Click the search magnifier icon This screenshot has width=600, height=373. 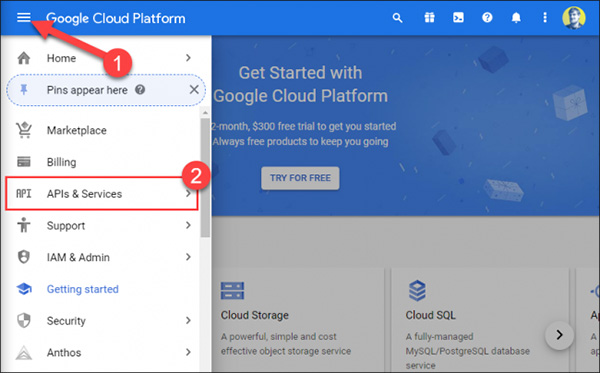[397, 18]
